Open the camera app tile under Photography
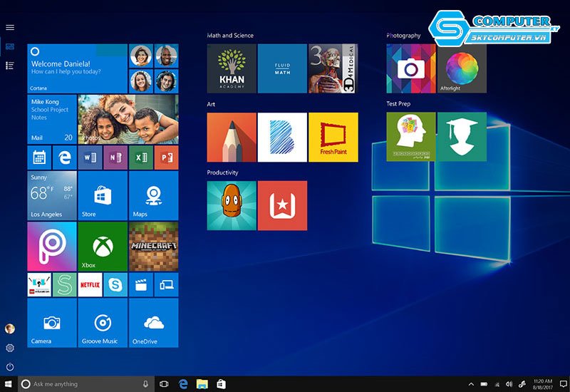 [411, 68]
